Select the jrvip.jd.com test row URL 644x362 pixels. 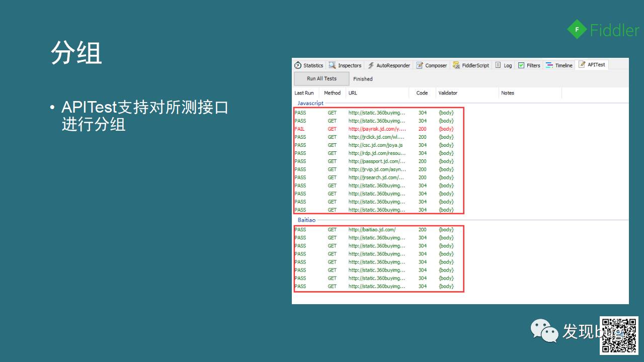[377, 169]
